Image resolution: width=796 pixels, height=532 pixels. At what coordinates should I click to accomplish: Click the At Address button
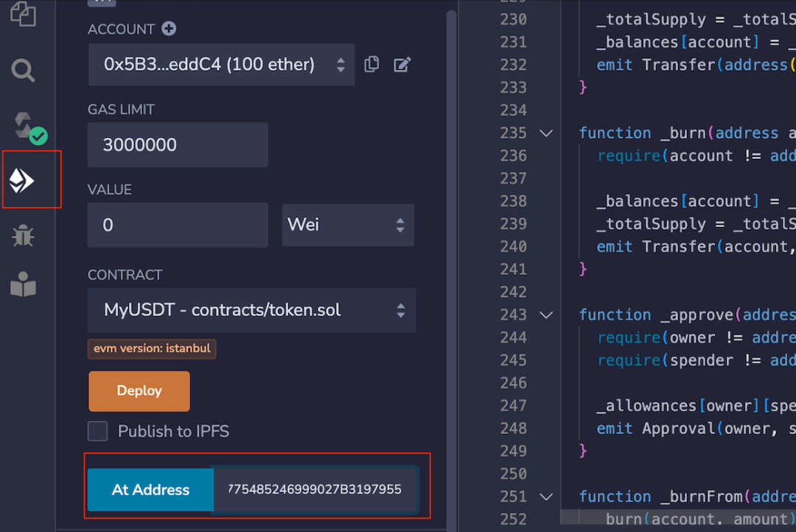tap(150, 490)
